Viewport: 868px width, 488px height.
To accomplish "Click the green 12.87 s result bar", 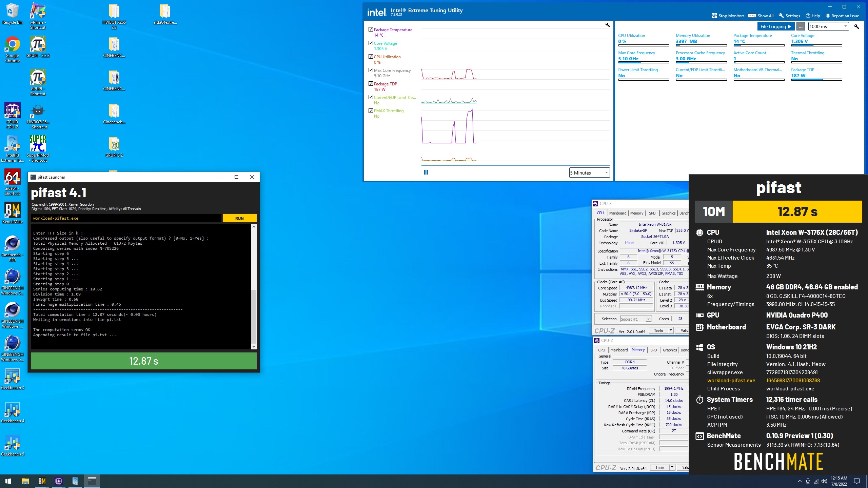I will click(144, 361).
